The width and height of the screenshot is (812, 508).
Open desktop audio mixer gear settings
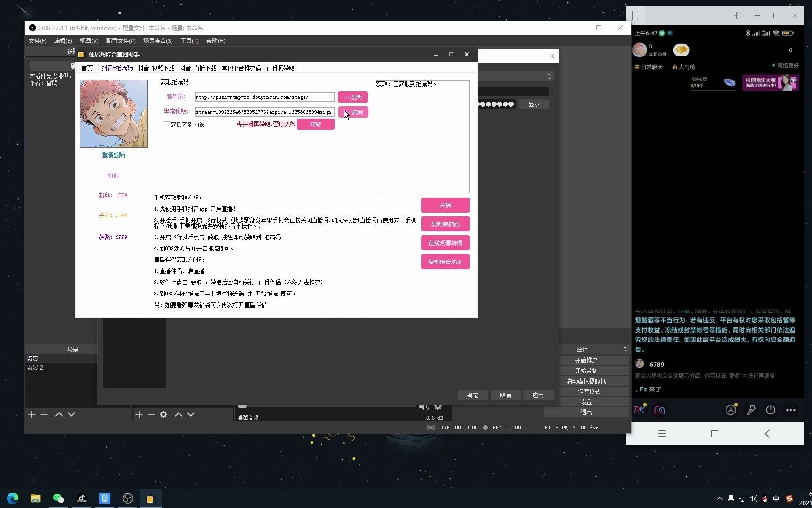438,406
